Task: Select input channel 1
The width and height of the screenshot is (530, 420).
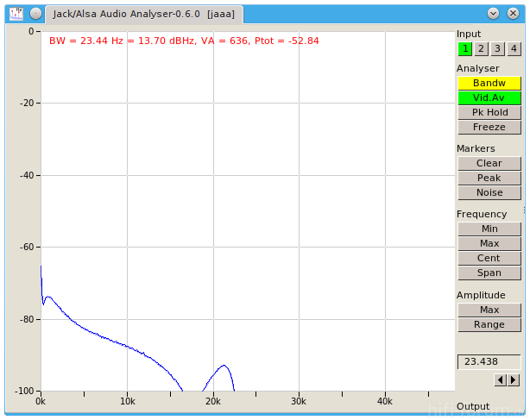Action: (465, 49)
